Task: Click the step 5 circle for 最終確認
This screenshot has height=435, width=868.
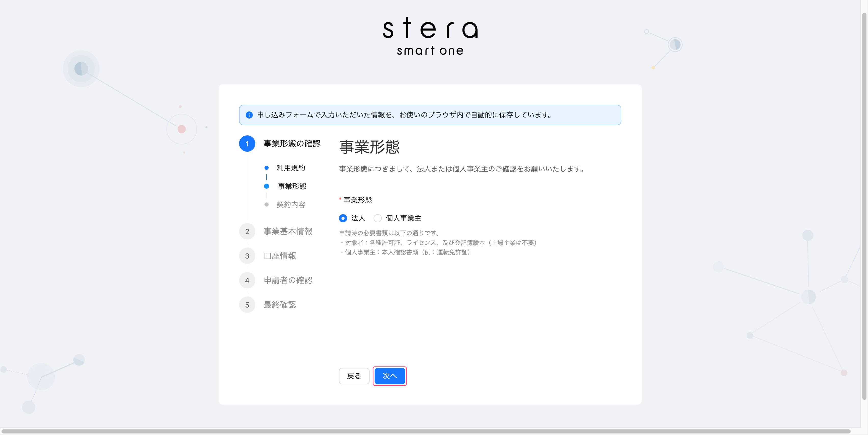Action: point(247,305)
